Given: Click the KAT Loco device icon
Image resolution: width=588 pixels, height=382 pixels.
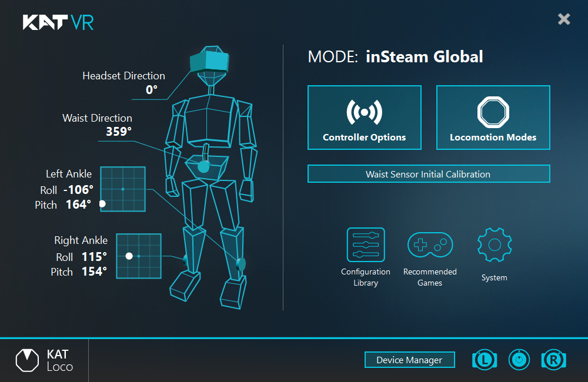Looking at the screenshot, I should tap(27, 360).
